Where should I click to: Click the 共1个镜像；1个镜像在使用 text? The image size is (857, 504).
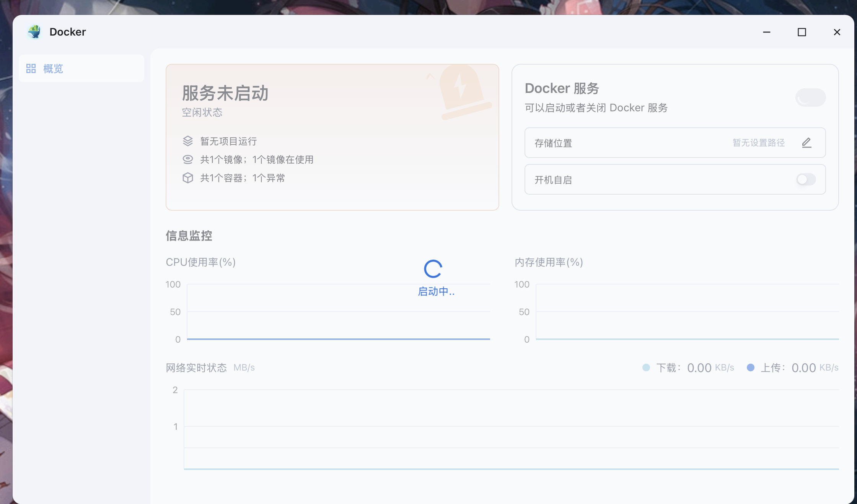tap(257, 159)
